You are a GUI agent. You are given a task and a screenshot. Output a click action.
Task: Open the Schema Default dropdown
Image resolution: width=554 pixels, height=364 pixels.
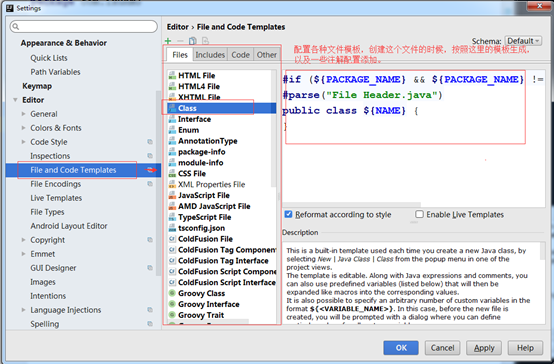pyautogui.click(x=523, y=41)
